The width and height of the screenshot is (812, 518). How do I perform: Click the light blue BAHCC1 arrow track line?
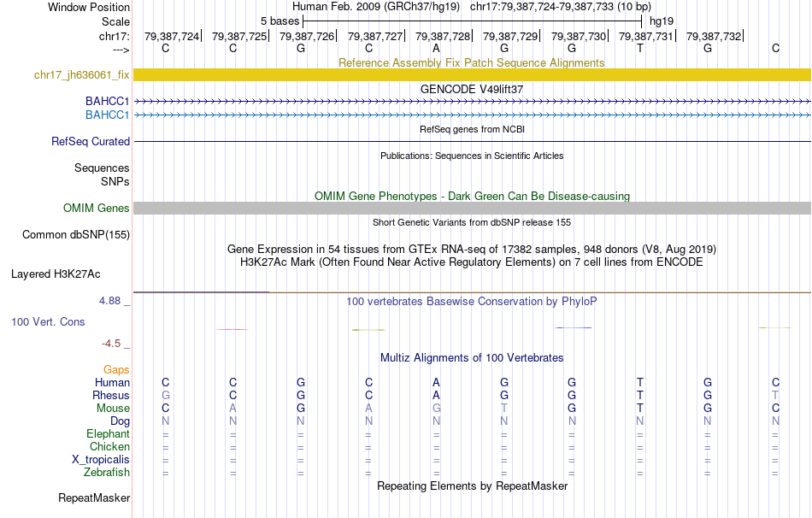[472, 115]
